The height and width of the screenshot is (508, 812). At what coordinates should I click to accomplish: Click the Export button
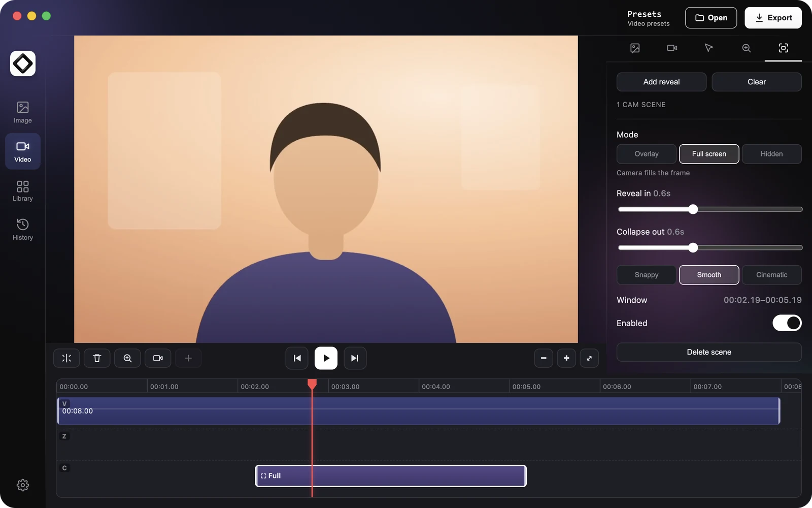tap(773, 18)
